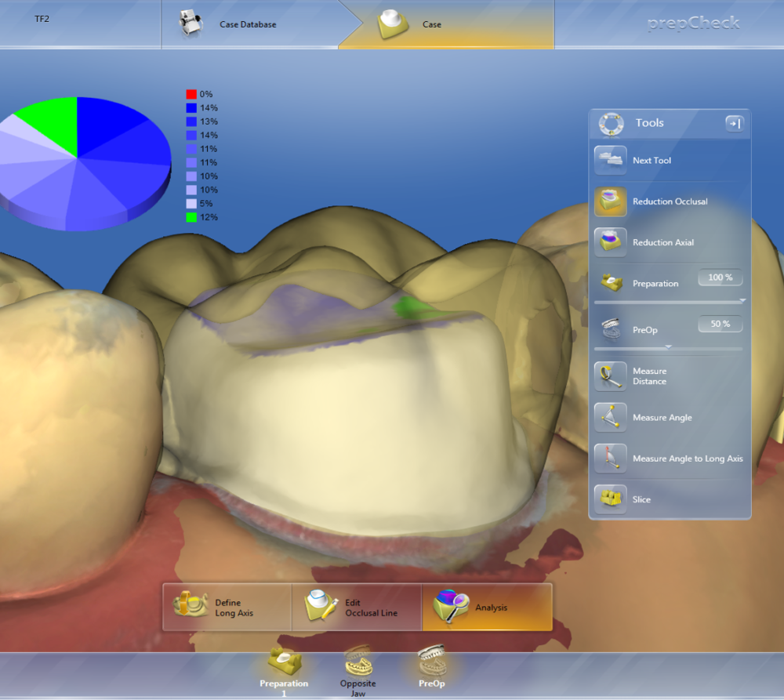Click the Edit Occlusal Line icon
784x700 pixels.
(x=321, y=605)
